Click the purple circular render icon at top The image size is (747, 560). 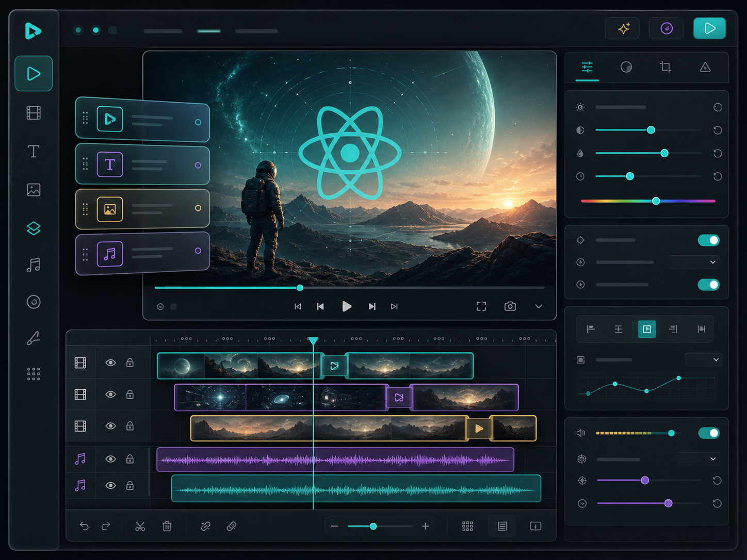click(667, 28)
